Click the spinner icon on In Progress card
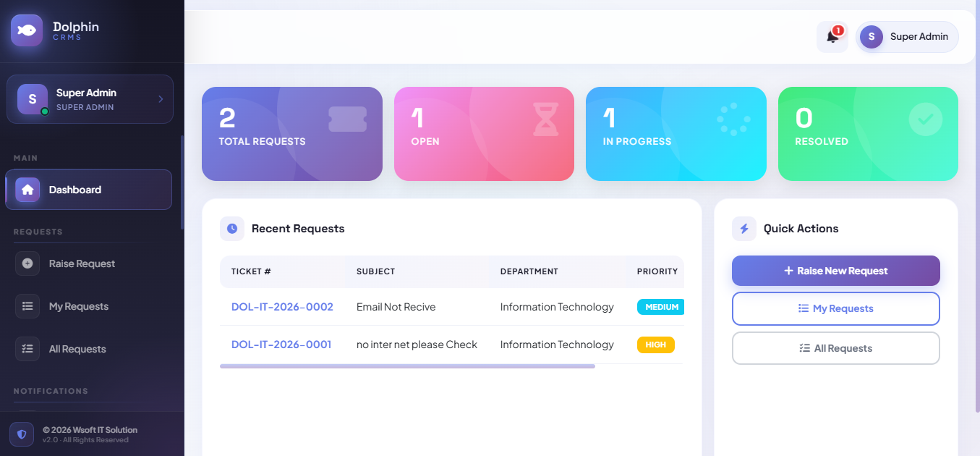The height and width of the screenshot is (456, 980). click(x=733, y=119)
